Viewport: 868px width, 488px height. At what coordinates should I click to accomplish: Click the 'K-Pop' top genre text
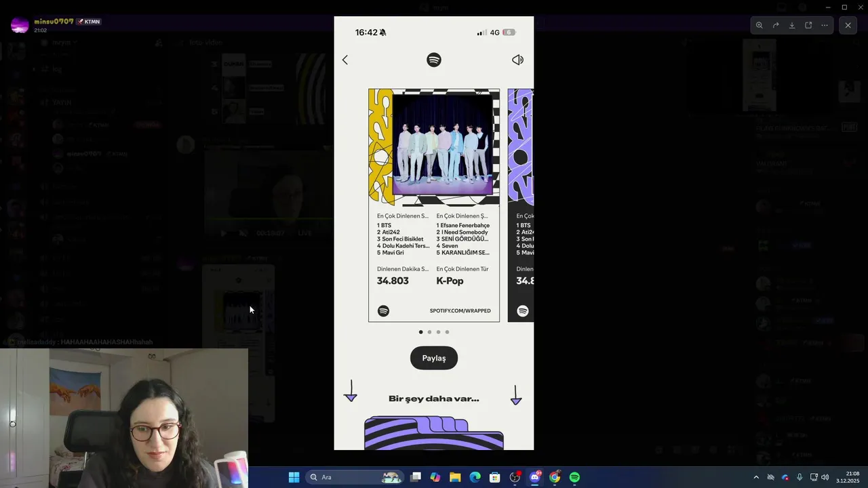pos(450,281)
